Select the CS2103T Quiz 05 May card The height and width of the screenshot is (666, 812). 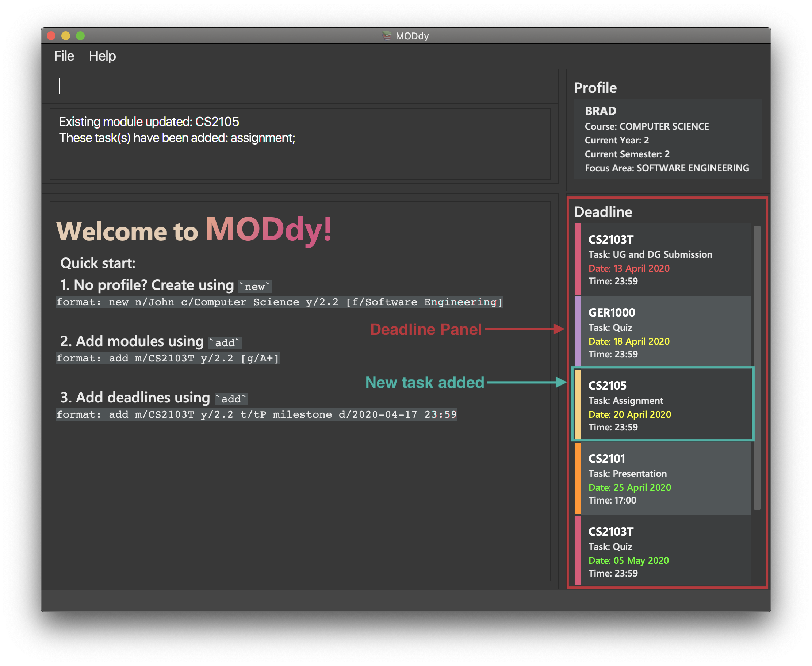662,551
